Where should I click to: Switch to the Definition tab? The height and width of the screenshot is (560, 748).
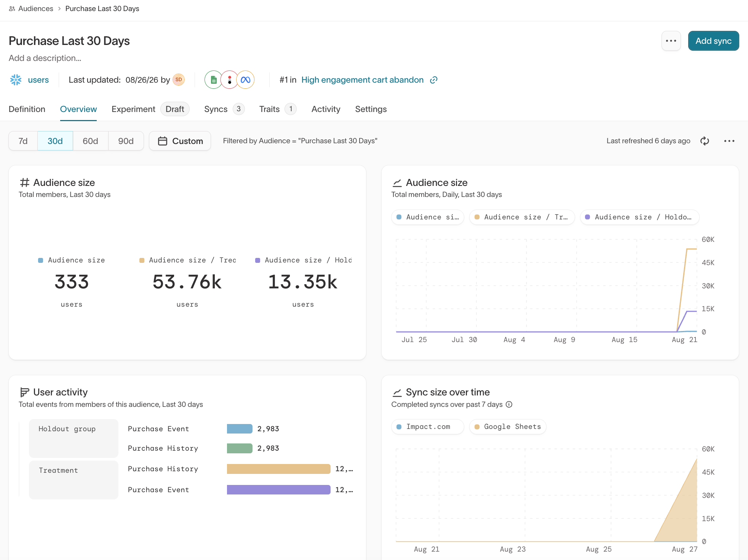(x=27, y=109)
